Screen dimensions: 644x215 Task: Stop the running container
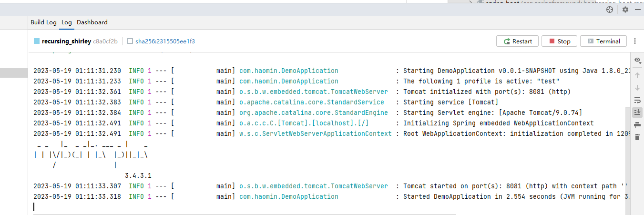tap(560, 41)
